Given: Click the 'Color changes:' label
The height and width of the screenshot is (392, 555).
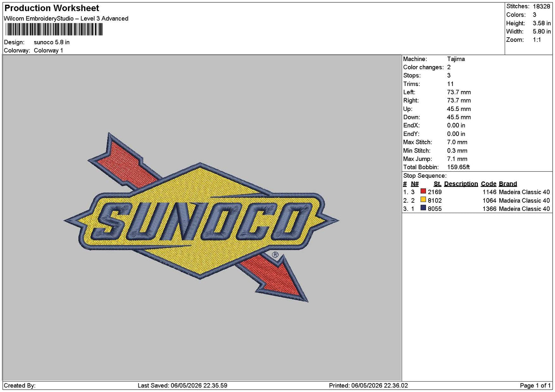Looking at the screenshot, I should [423, 67].
